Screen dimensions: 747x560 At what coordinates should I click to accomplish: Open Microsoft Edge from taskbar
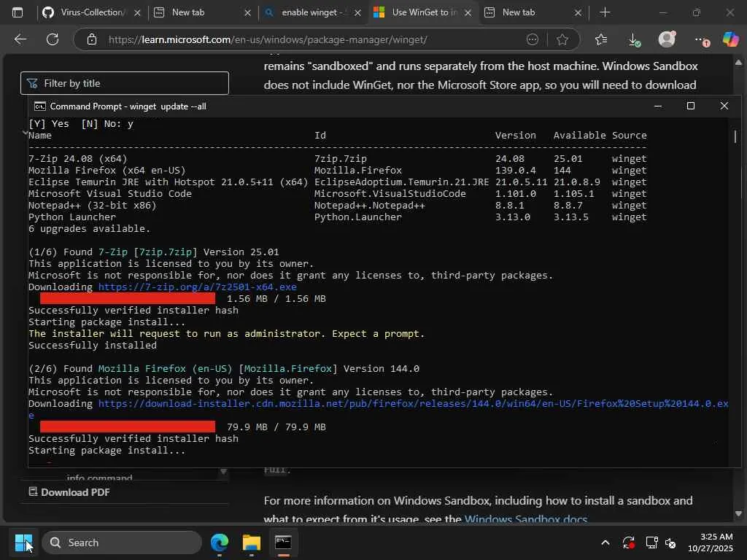tap(220, 542)
